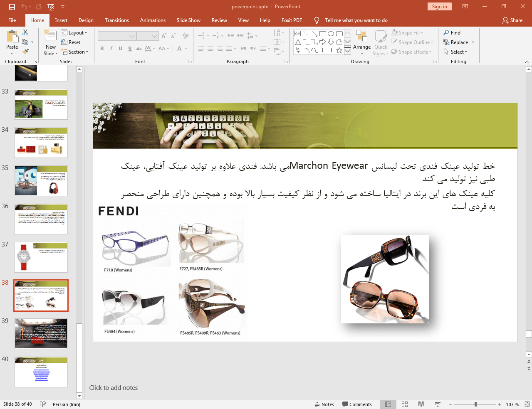Toggle text Shadow formatting
This screenshot has width=532, height=409.
click(130, 49)
